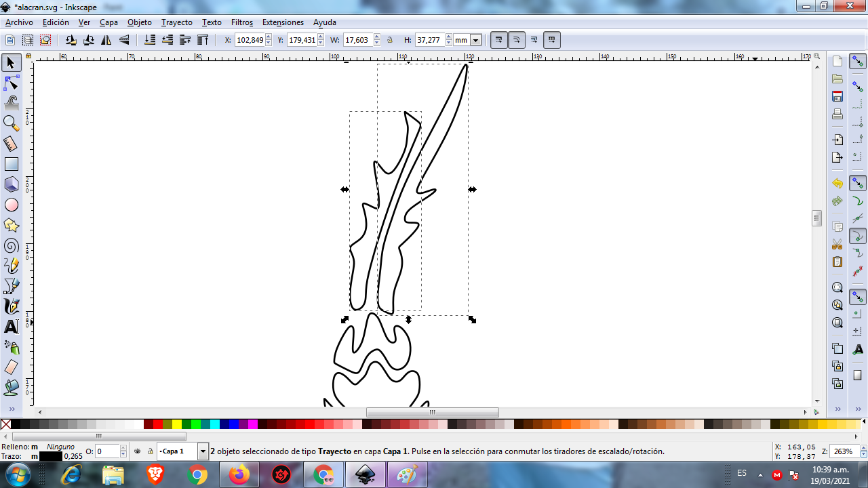Toggle move gradients with object
This screenshot has height=488, width=868.
click(534, 40)
